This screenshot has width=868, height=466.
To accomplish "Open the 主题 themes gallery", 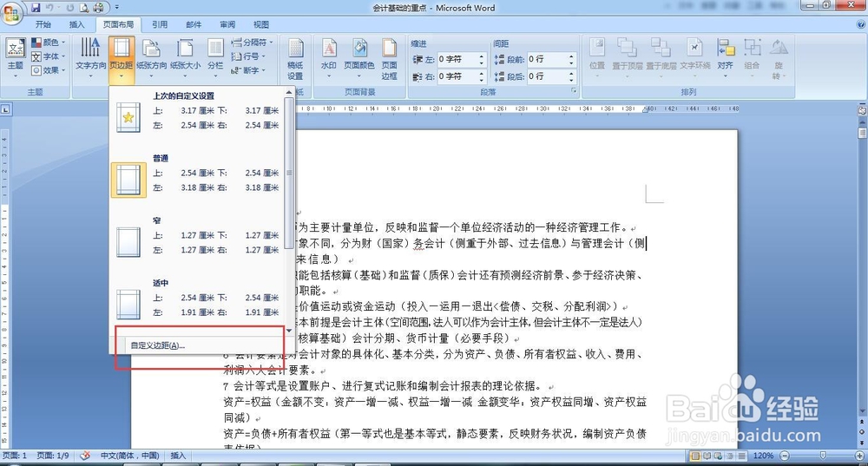I will pos(15,56).
